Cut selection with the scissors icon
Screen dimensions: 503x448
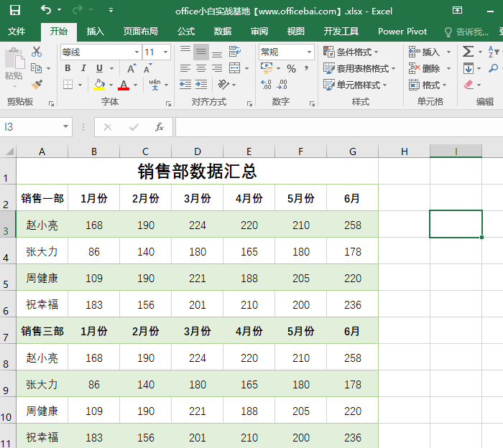point(37,51)
